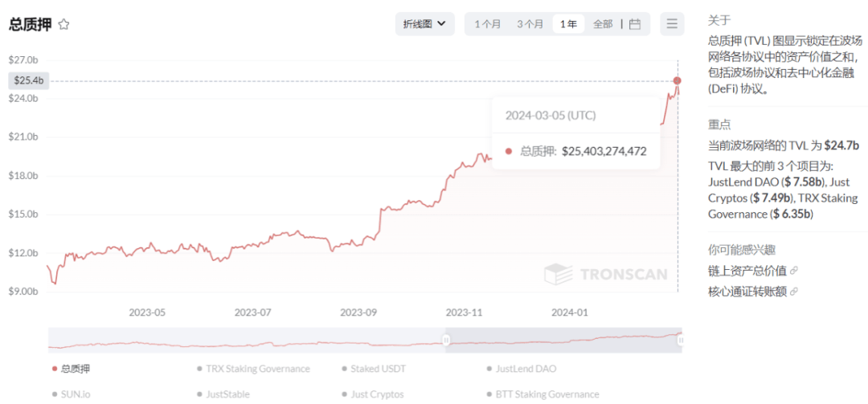This screenshot has width=868, height=404.
Task: Click the favorite star next to 总质押
Action: point(64,25)
